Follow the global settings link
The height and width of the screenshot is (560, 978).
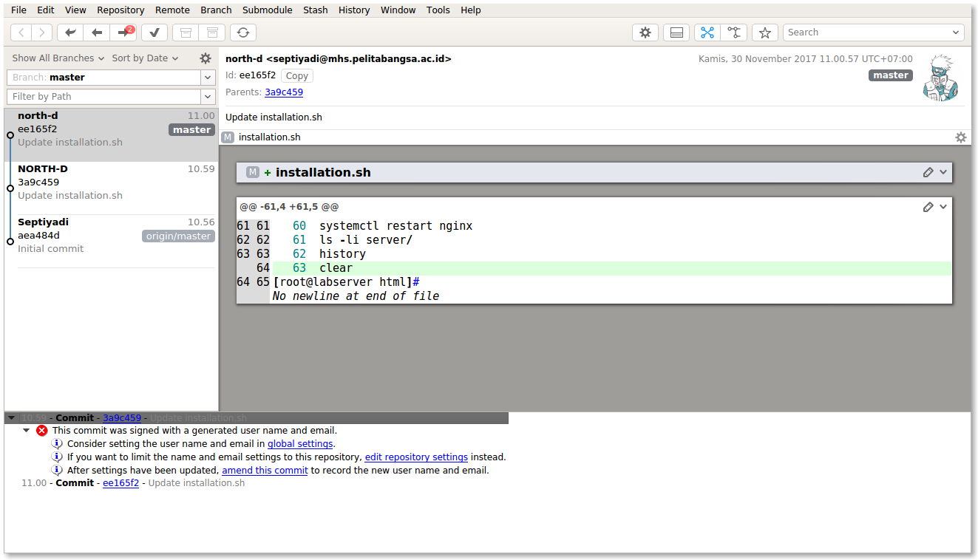[299, 443]
